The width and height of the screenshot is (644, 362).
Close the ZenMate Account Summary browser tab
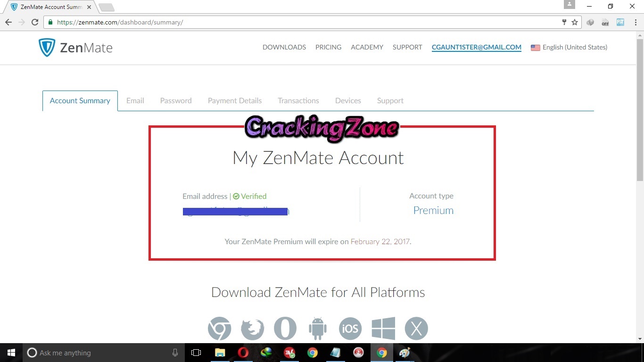89,7
